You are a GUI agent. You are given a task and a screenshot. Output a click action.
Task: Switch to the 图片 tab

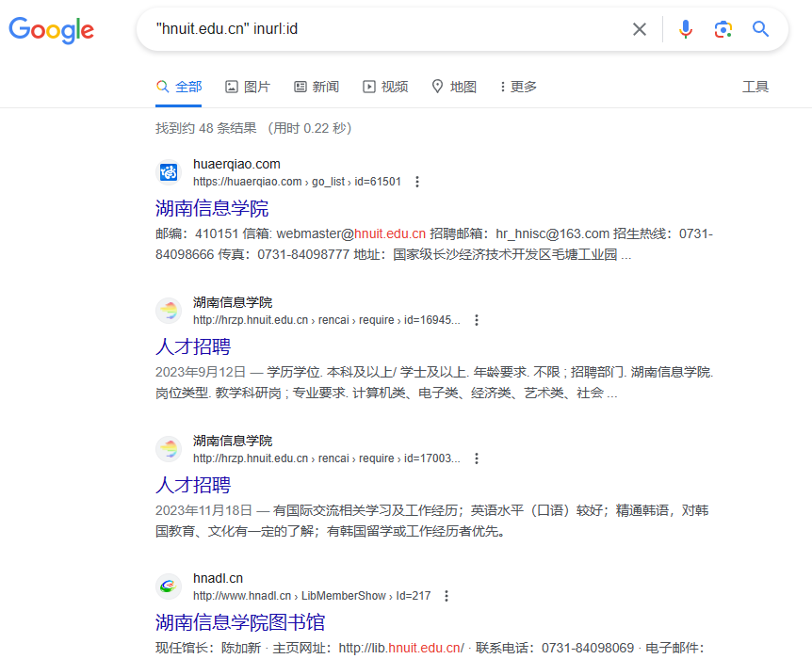tap(248, 87)
